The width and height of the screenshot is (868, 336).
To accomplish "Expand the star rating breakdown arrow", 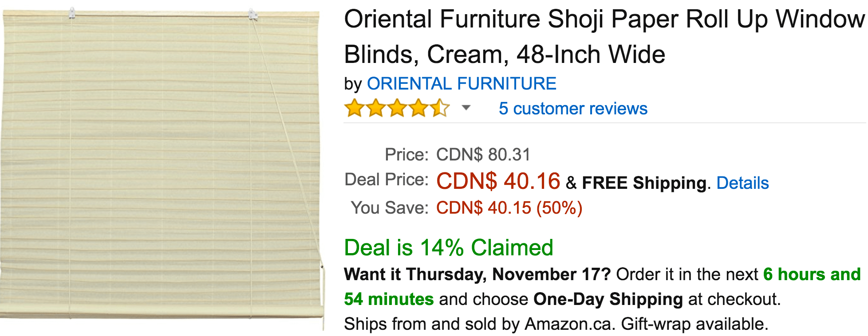I will click(x=466, y=108).
